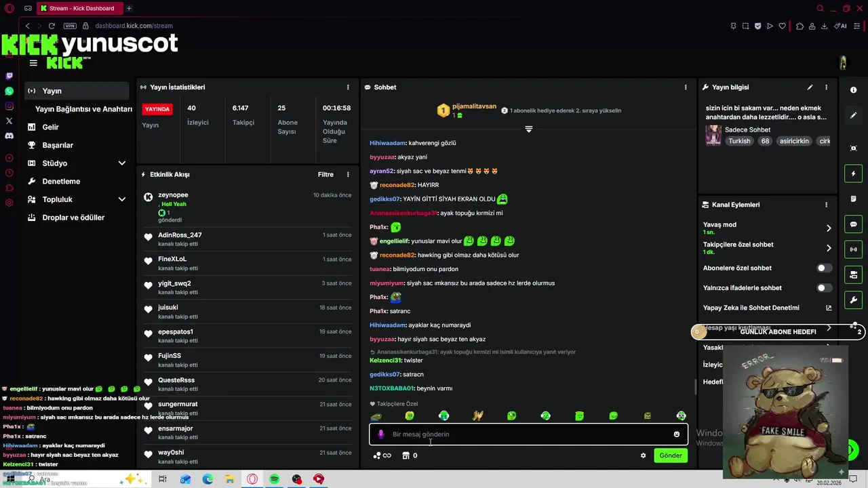Click the channel points infinity icon
Viewport: 868px width, 488px height.
tap(382, 455)
